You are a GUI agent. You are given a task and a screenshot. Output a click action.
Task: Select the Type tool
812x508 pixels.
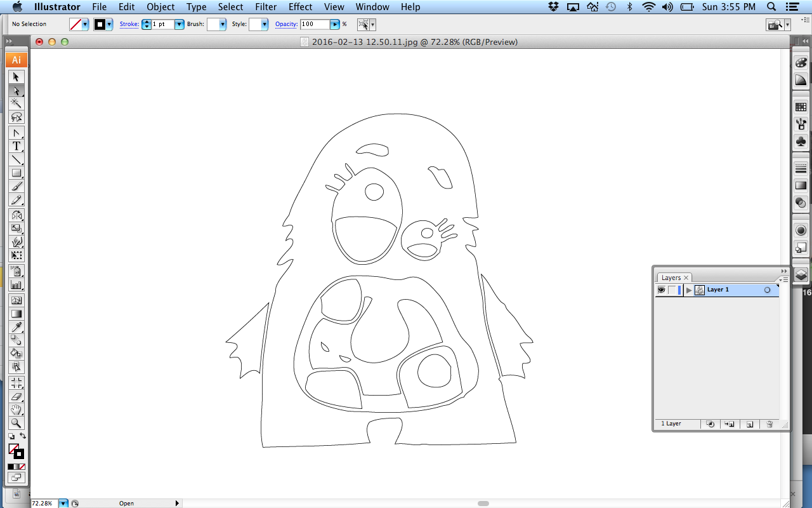coord(16,147)
